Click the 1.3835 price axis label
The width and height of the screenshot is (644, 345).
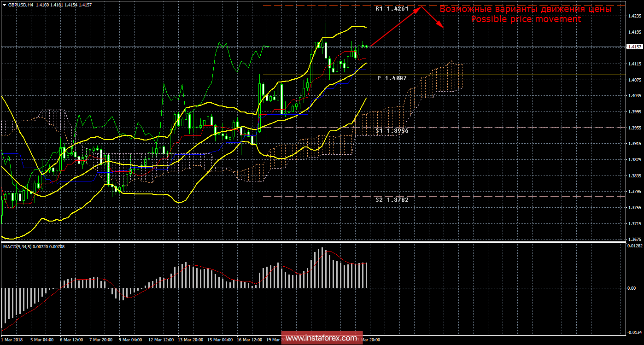634,176
